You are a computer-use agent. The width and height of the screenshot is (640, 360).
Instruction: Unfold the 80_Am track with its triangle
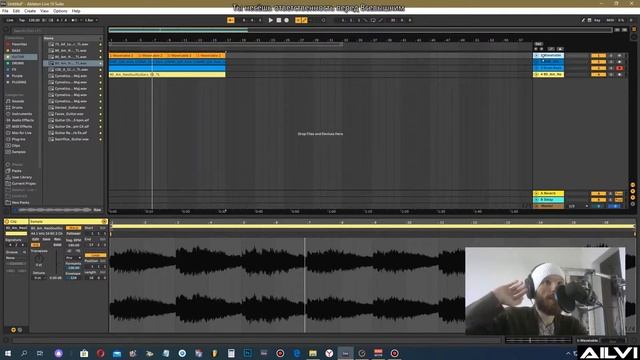(536, 75)
